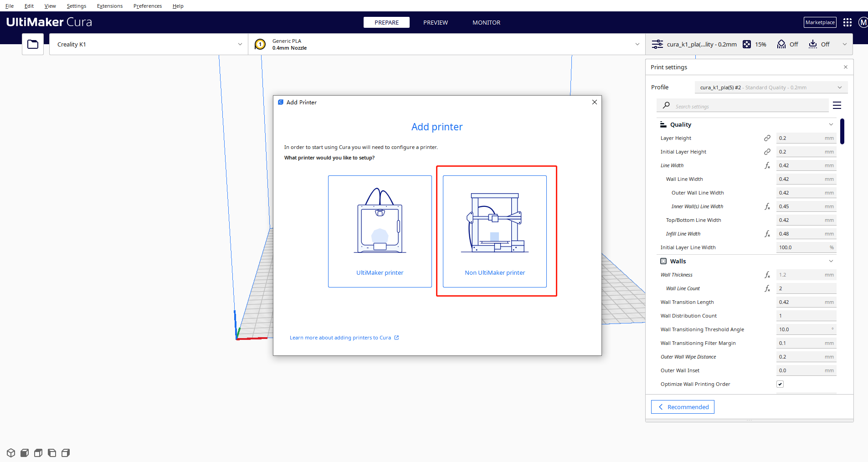This screenshot has width=868, height=462.
Task: Click the Wall Line Count value field
Action: coord(806,288)
